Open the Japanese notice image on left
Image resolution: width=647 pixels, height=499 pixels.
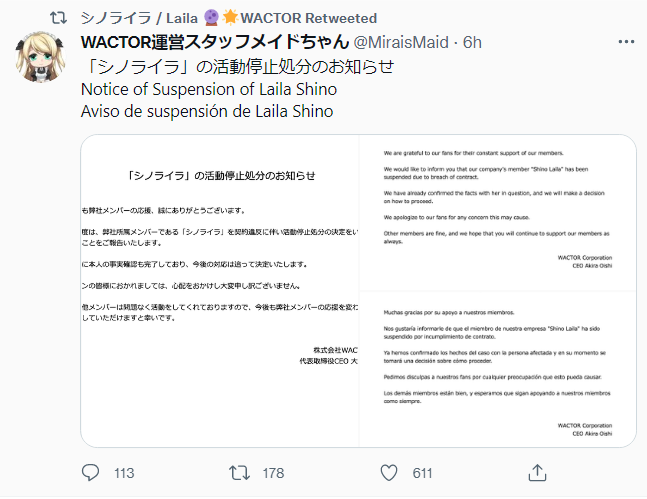pos(220,291)
